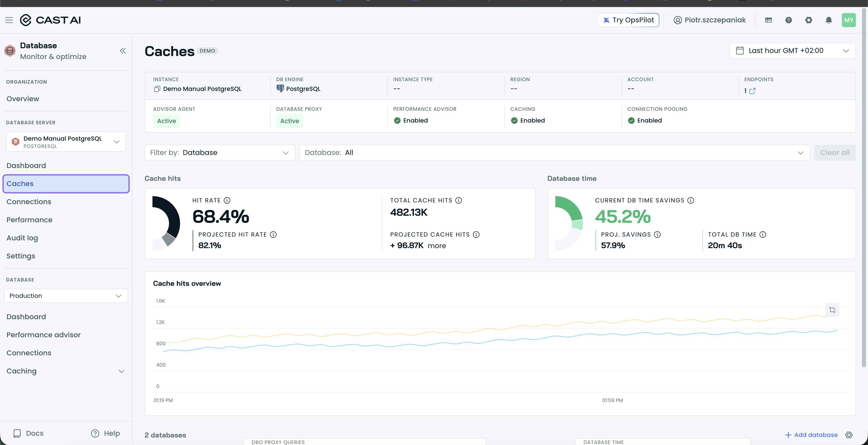The image size is (868, 445).
Task: Open server Connections page
Action: pos(29,202)
